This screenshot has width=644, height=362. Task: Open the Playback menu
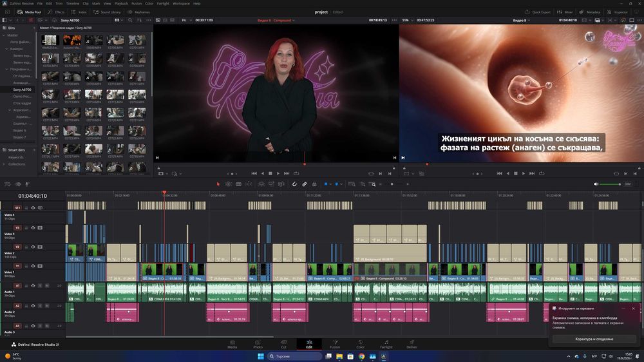click(121, 3)
